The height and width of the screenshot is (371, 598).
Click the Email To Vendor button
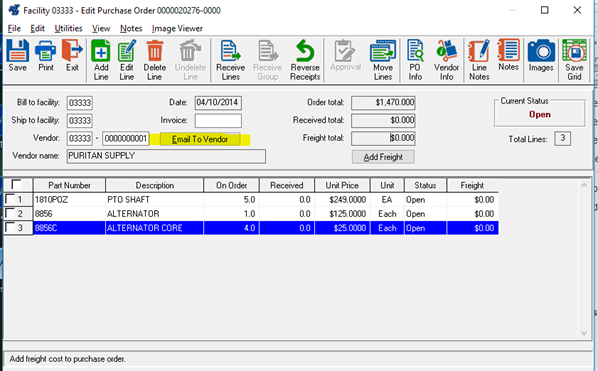coord(200,139)
